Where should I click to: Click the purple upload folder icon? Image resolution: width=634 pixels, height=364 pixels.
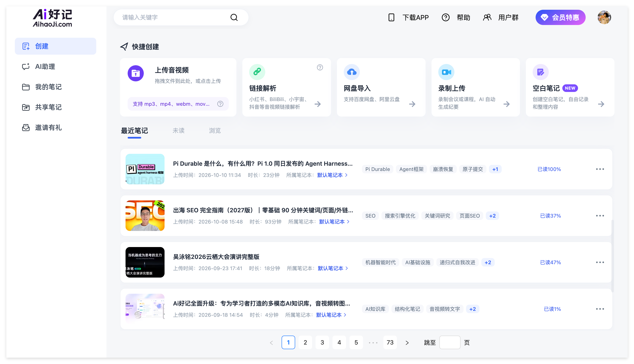click(136, 73)
